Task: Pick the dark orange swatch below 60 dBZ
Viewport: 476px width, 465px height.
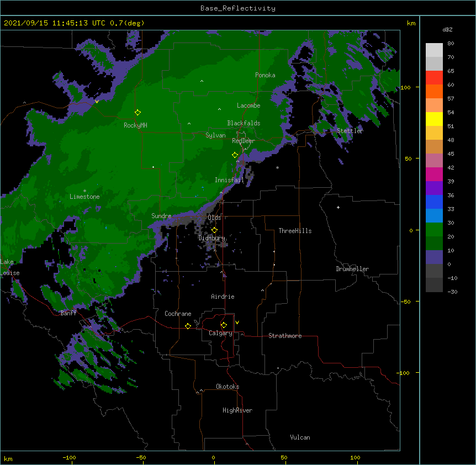Action: pyautogui.click(x=434, y=91)
